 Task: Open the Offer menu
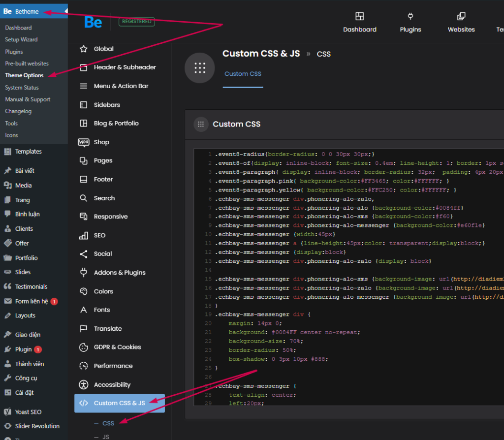click(22, 243)
